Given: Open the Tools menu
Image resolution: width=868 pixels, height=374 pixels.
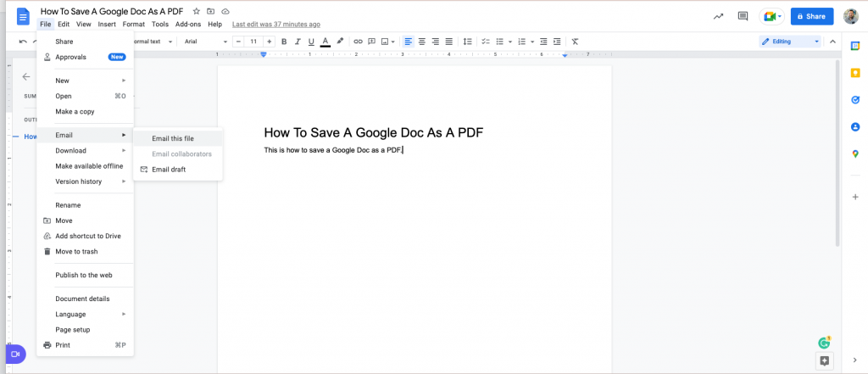Looking at the screenshot, I should [x=160, y=25].
